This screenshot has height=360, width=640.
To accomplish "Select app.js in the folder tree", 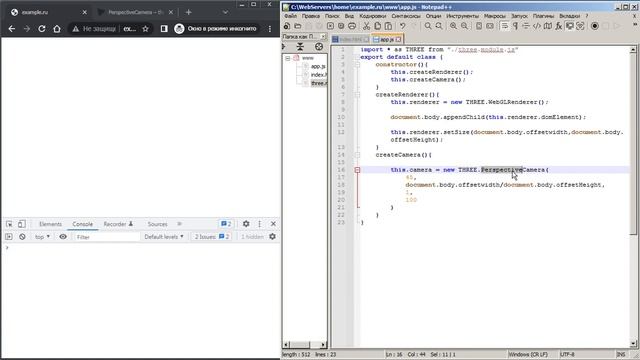I will [x=318, y=66].
